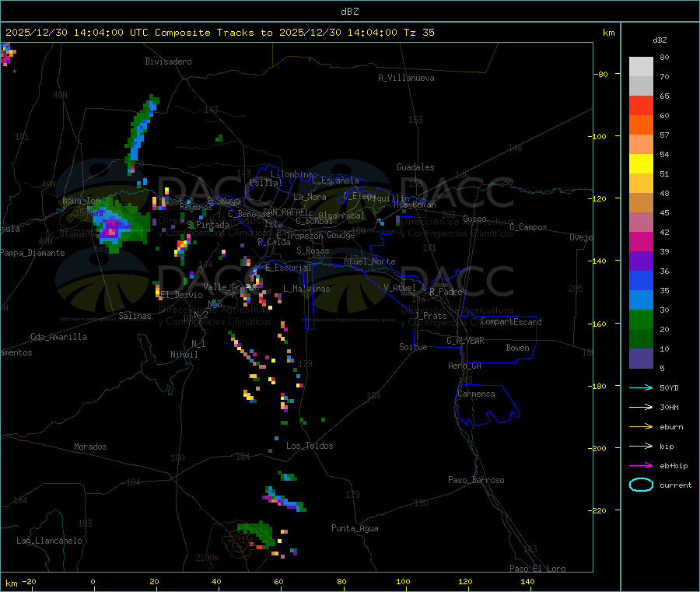Click the large purple storm cell core
Image resolution: width=700 pixels, height=592 pixels.
click(111, 228)
